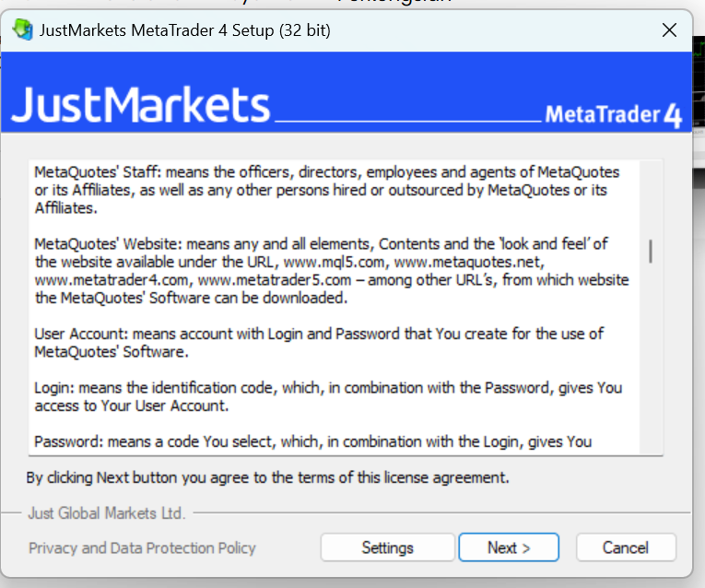Screen dimensions: 705x588
Task: Click the Login definition paragraph
Action: tap(328, 396)
